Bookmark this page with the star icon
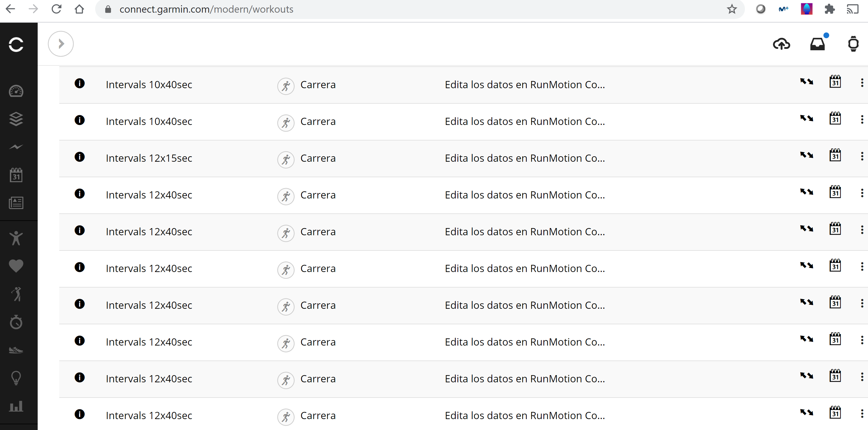Screen dimensions: 868x430 point(731,9)
